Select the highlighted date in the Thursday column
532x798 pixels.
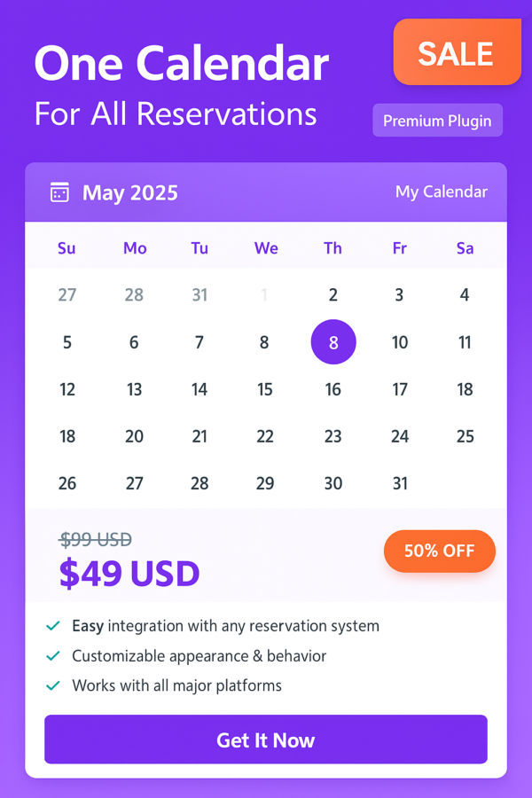pyautogui.click(x=333, y=342)
